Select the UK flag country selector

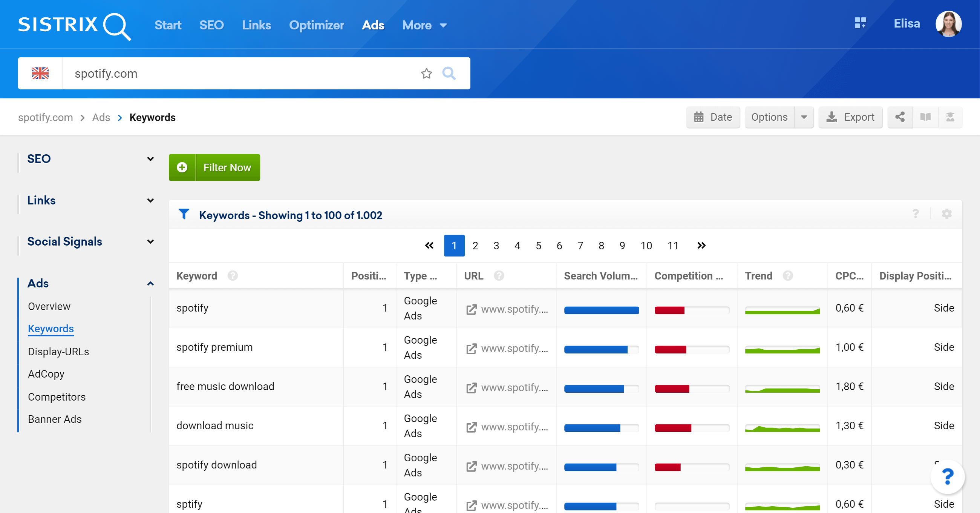pyautogui.click(x=40, y=73)
